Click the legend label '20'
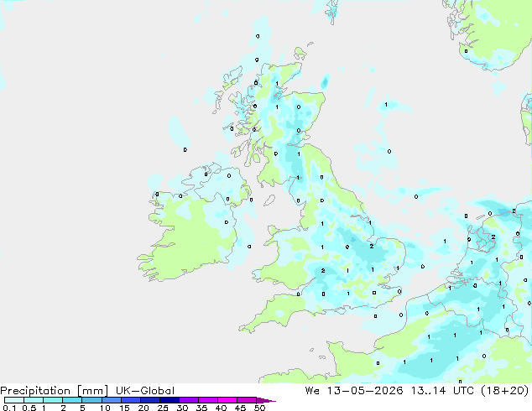Viewport: 532px width, 411px height. tap(143, 408)
